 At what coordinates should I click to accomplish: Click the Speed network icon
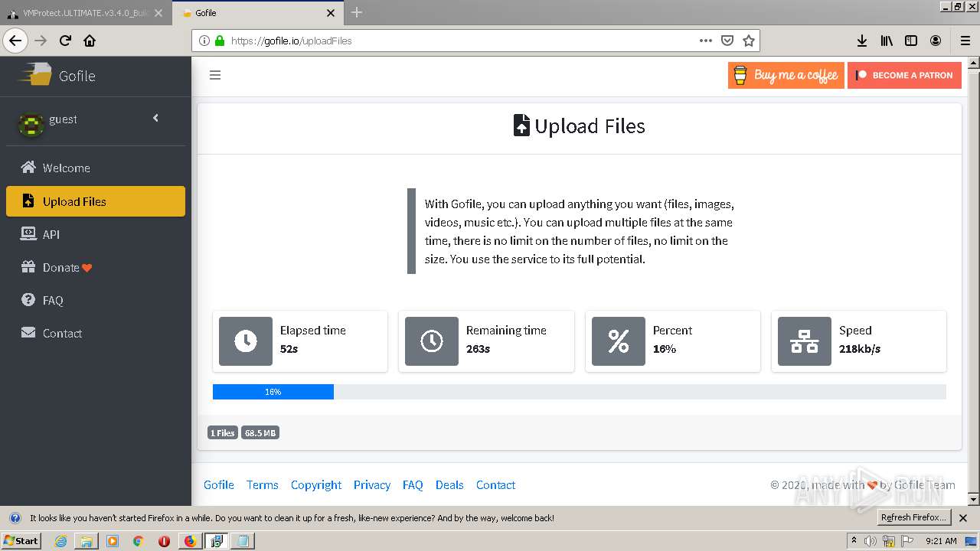pyautogui.click(x=805, y=341)
